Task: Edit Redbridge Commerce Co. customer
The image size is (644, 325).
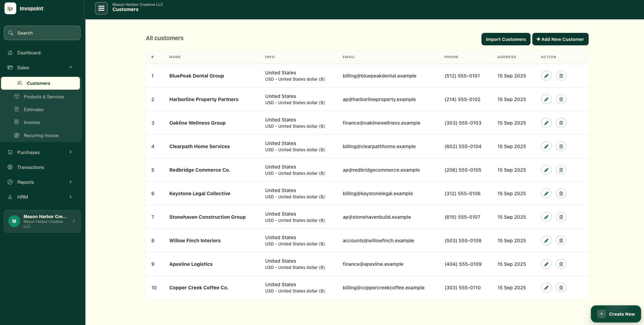Action: click(546, 170)
